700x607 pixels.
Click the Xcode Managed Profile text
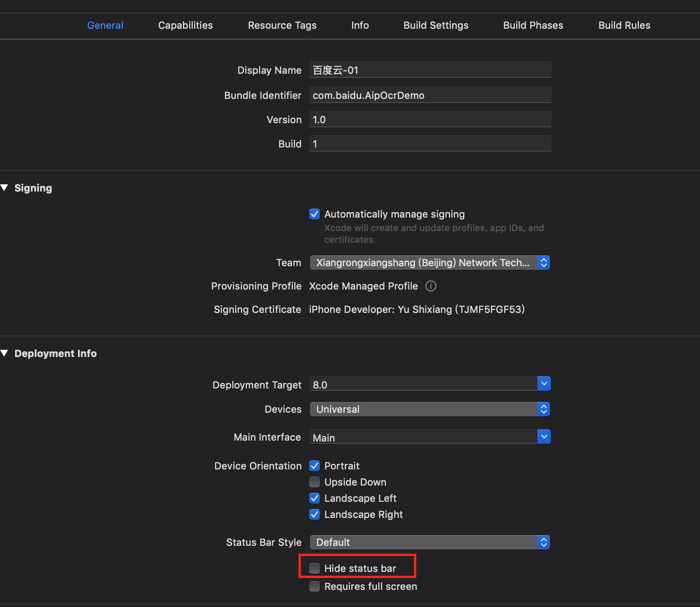click(x=363, y=286)
